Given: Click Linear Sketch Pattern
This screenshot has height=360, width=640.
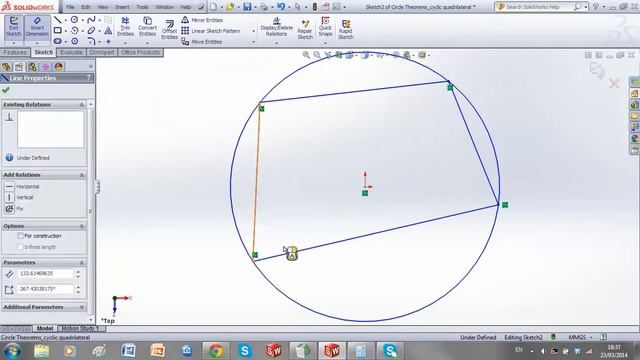Looking at the screenshot, I should click(211, 31).
